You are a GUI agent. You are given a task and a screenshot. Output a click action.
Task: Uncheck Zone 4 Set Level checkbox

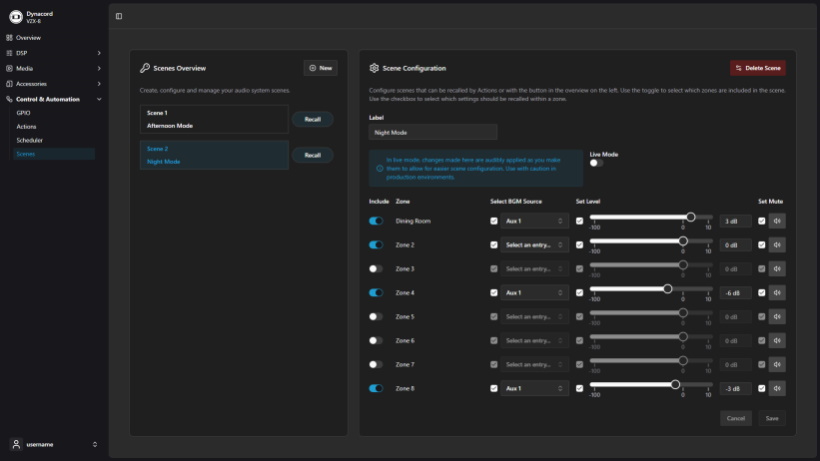(579, 293)
